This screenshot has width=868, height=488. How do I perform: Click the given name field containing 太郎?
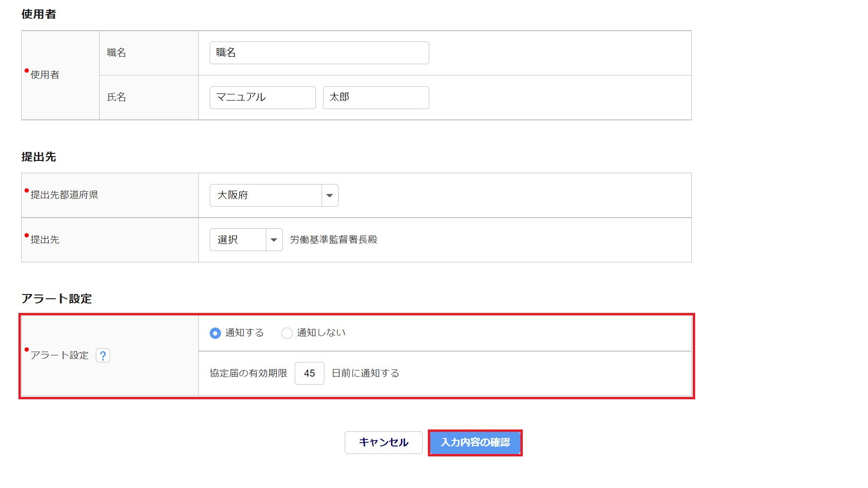coord(376,98)
